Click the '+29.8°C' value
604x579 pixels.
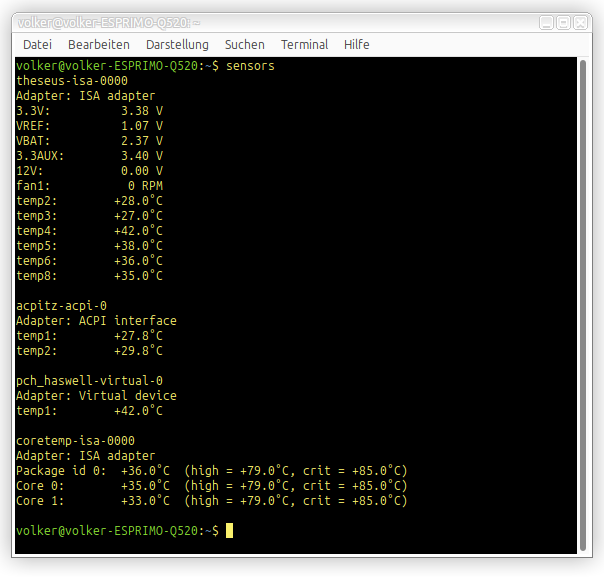coord(138,351)
